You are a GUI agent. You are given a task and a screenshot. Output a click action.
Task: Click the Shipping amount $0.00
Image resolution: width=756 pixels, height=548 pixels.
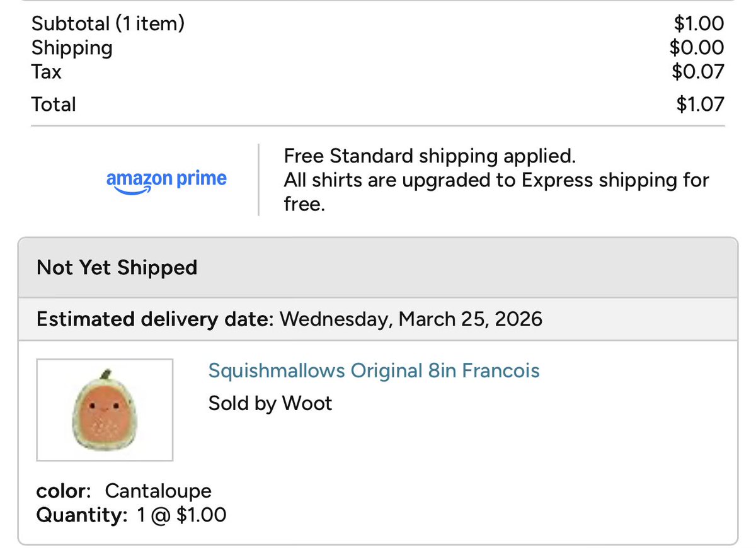697,47
